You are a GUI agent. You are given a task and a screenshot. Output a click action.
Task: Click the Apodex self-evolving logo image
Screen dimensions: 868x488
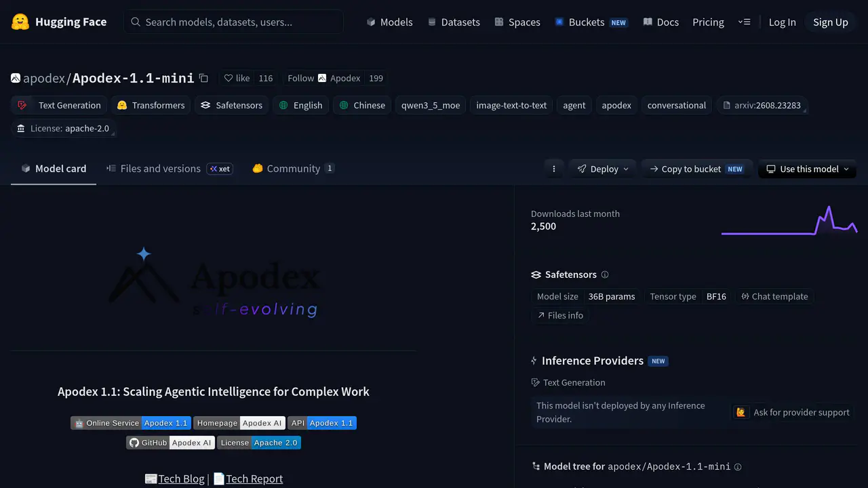click(x=214, y=283)
